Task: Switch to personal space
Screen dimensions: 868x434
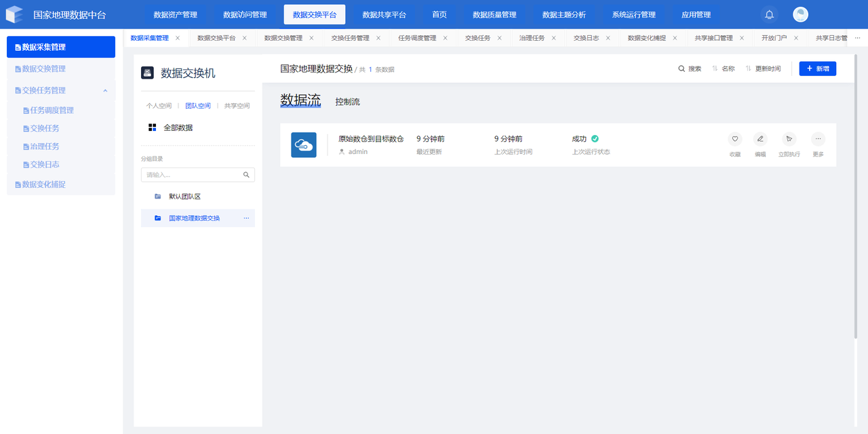Action: pyautogui.click(x=159, y=106)
